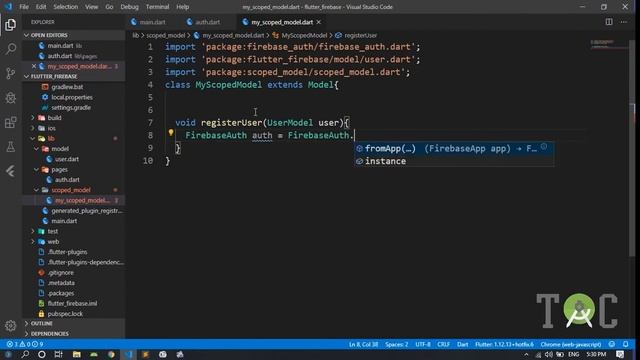Click the Dart language mode
This screenshot has height=360, width=640.
(462, 344)
